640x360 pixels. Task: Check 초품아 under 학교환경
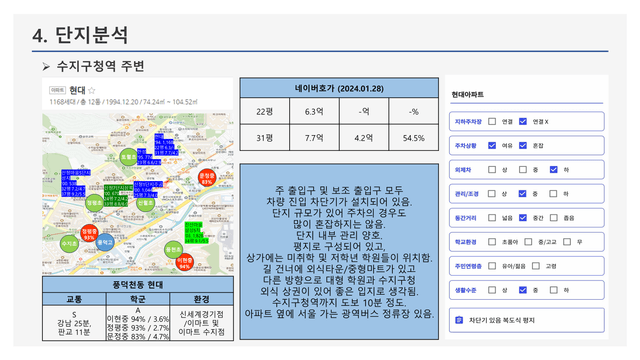[x=492, y=242]
